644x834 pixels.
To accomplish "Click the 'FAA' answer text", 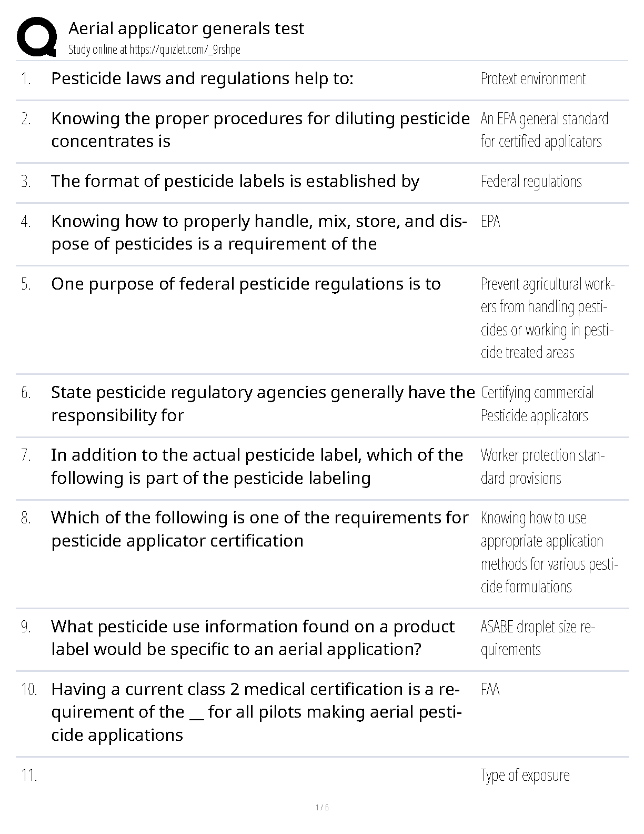I will 490,690.
